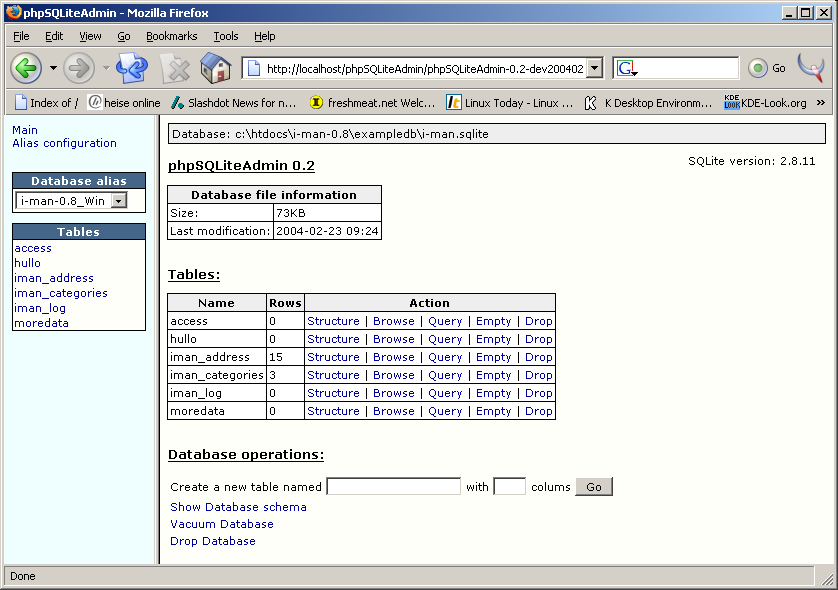The image size is (838, 590).
Task: Click the Forward navigation arrow
Action: click(79, 68)
